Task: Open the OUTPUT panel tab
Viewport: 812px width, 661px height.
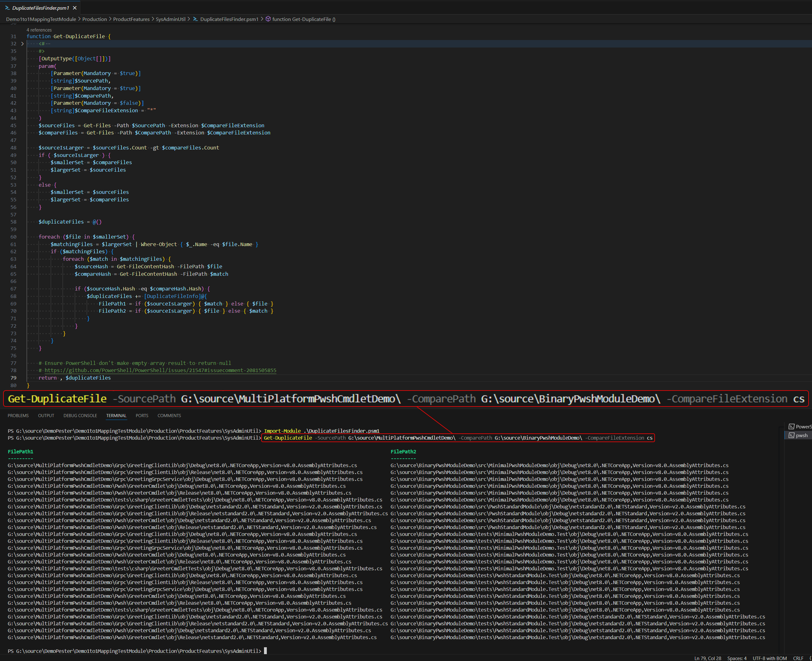Action: tap(46, 416)
